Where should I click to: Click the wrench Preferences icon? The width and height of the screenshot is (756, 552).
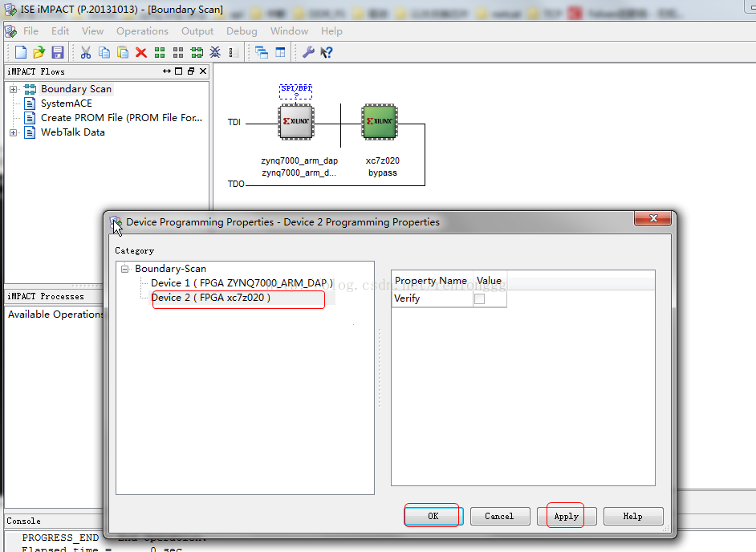308,52
